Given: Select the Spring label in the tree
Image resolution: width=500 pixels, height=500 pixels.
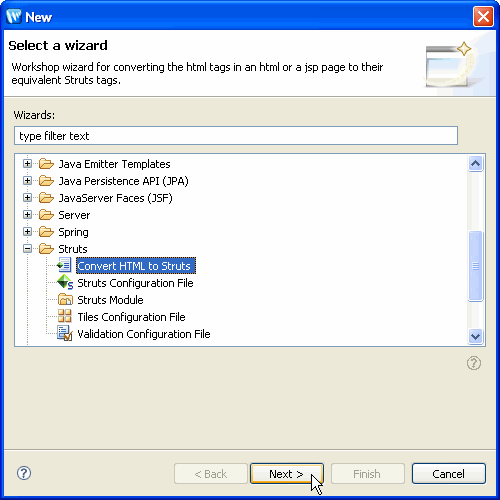Looking at the screenshot, I should (73, 232).
